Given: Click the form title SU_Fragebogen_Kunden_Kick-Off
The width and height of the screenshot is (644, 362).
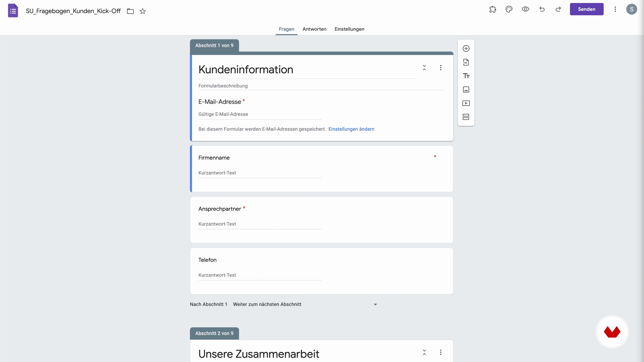Looking at the screenshot, I should click(73, 11).
